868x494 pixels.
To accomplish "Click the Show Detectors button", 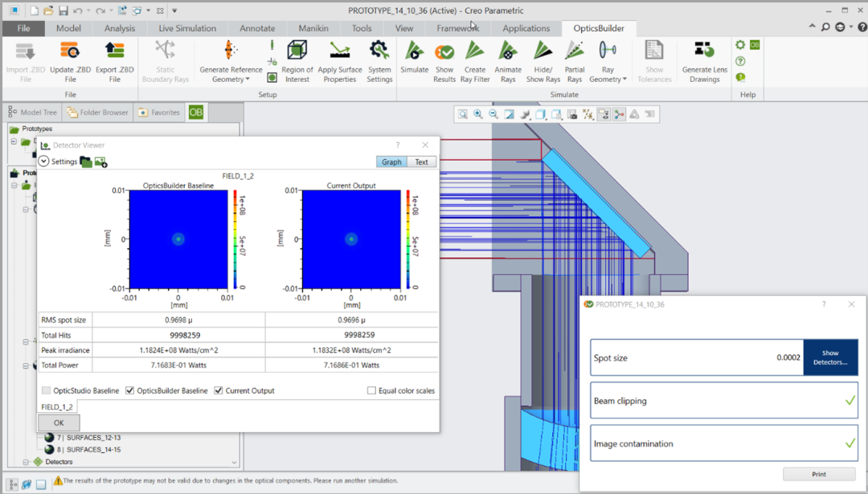I will click(830, 357).
